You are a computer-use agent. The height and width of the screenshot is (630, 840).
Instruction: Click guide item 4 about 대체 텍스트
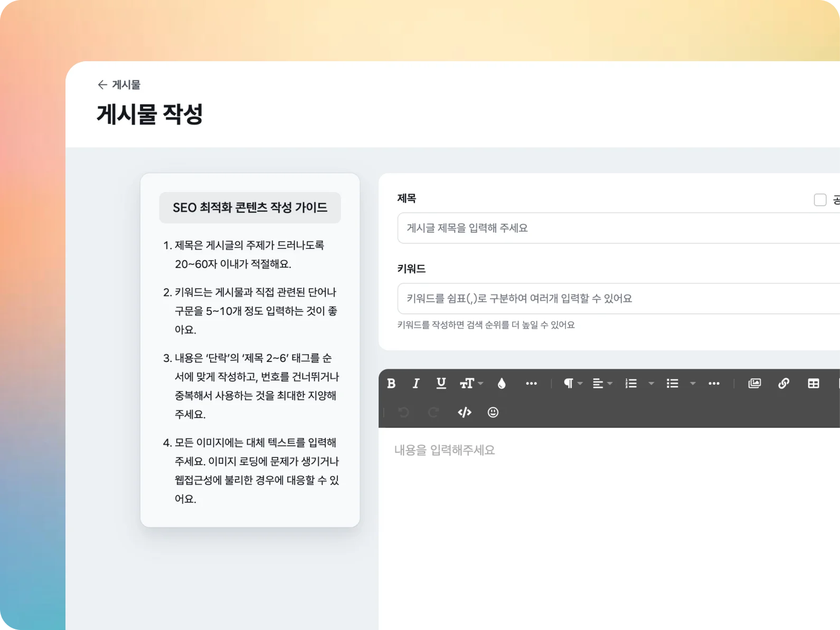click(x=250, y=471)
